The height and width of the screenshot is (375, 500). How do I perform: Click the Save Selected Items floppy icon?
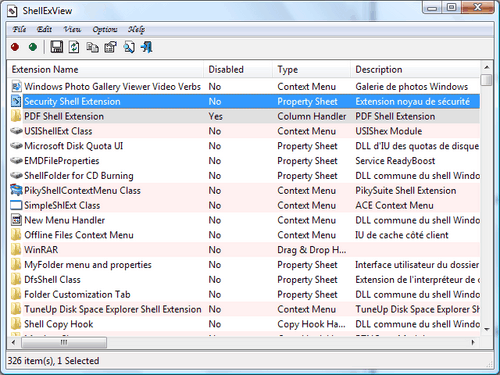(x=57, y=47)
